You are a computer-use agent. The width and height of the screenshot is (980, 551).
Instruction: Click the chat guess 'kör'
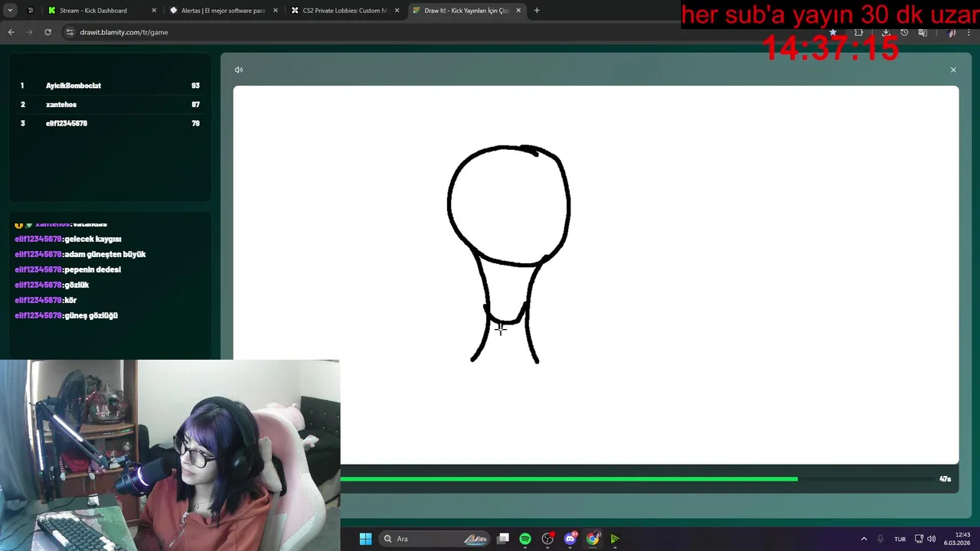[70, 300]
